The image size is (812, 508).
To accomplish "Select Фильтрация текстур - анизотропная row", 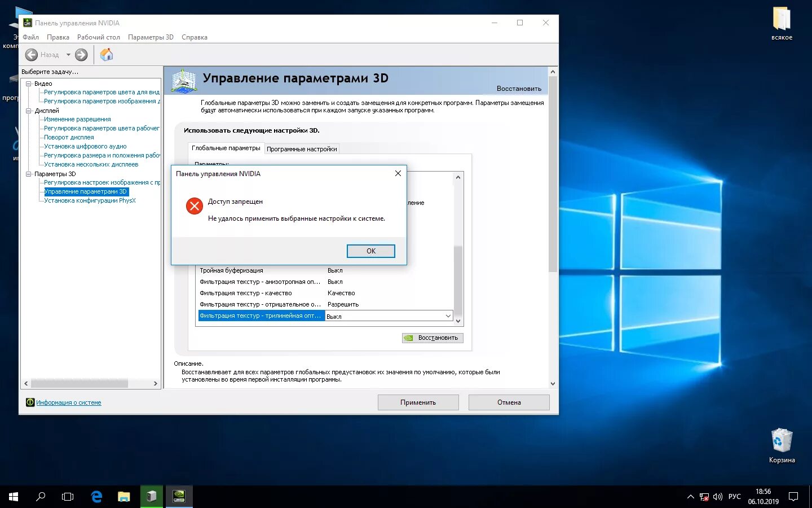I will pos(325,282).
